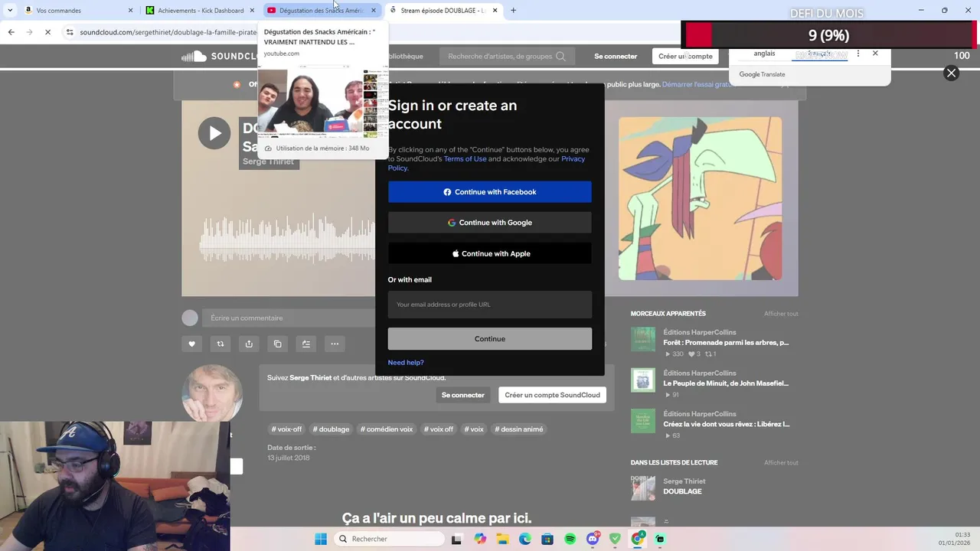This screenshot has height=551, width=980.
Task: Switch to Achievements - Kick Dashboard tab
Action: [201, 11]
